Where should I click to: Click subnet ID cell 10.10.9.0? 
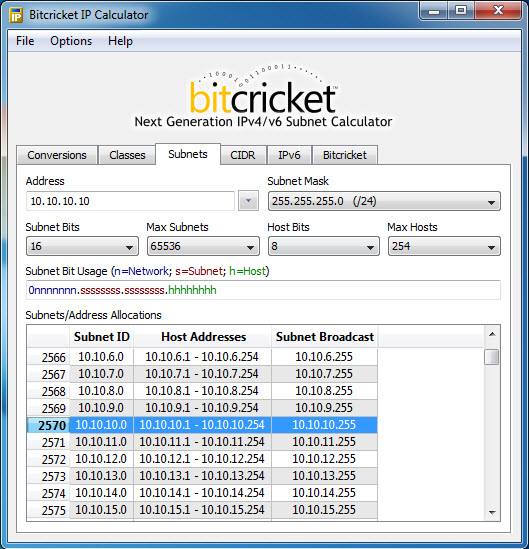(x=101, y=408)
